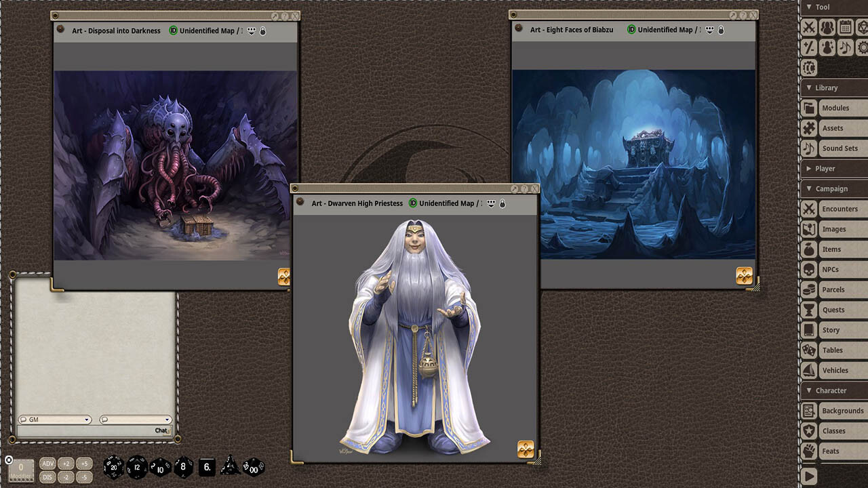The image size is (868, 488).
Task: Toggle the ID identification badge on Dwarven High Priestess
Action: (x=414, y=203)
